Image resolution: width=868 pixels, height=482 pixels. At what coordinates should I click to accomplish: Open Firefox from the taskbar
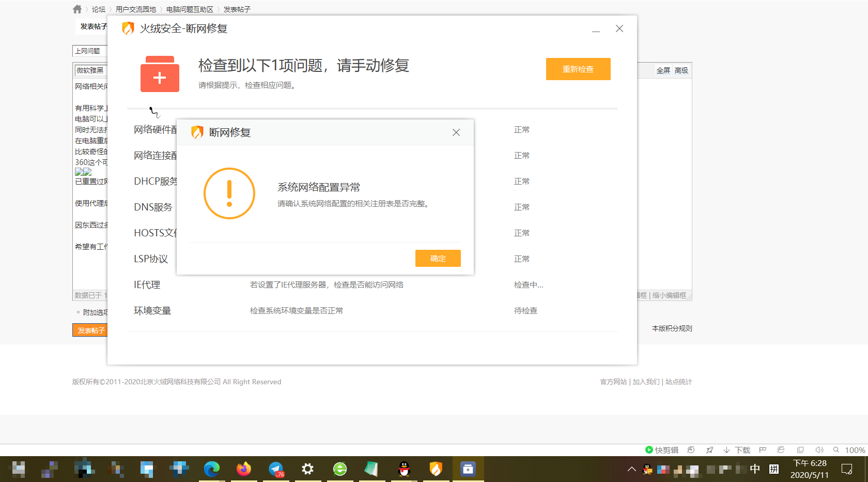244,469
